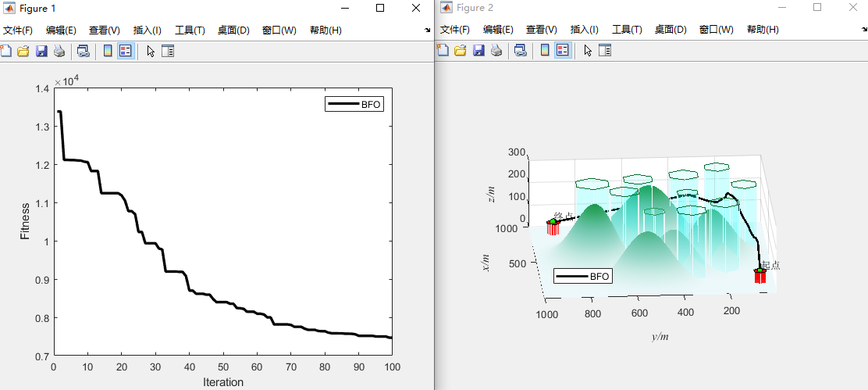Screen dimensions: 868x390
Task: Open file icon in Figure 1 toolbar
Action: 23,51
